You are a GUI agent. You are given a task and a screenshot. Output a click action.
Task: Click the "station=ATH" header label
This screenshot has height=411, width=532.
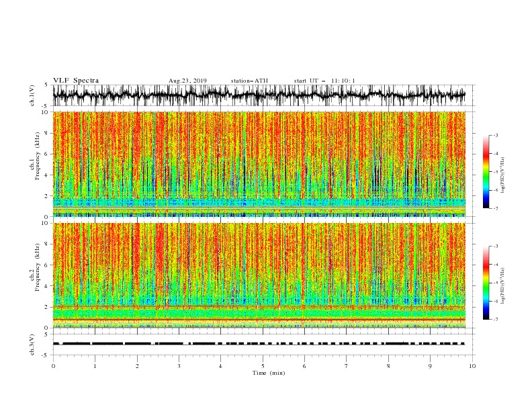(249, 81)
